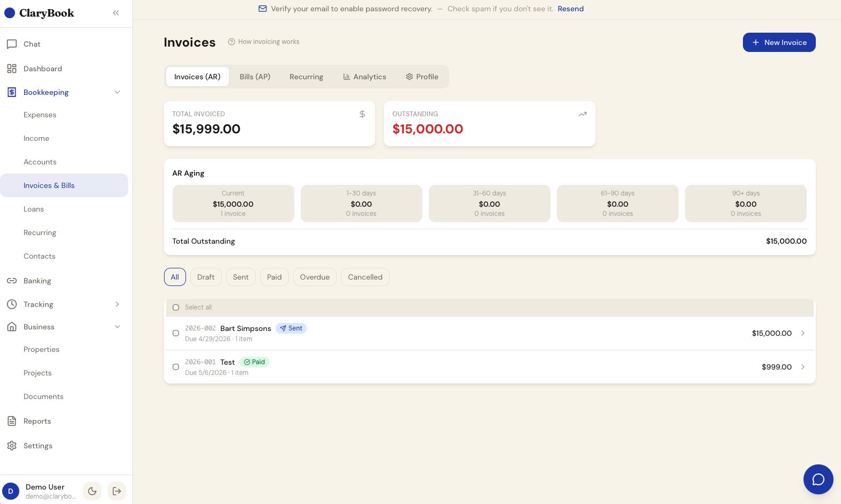Toggle dark mode with the moon icon
Viewport: 841px width, 504px height.
point(92,491)
